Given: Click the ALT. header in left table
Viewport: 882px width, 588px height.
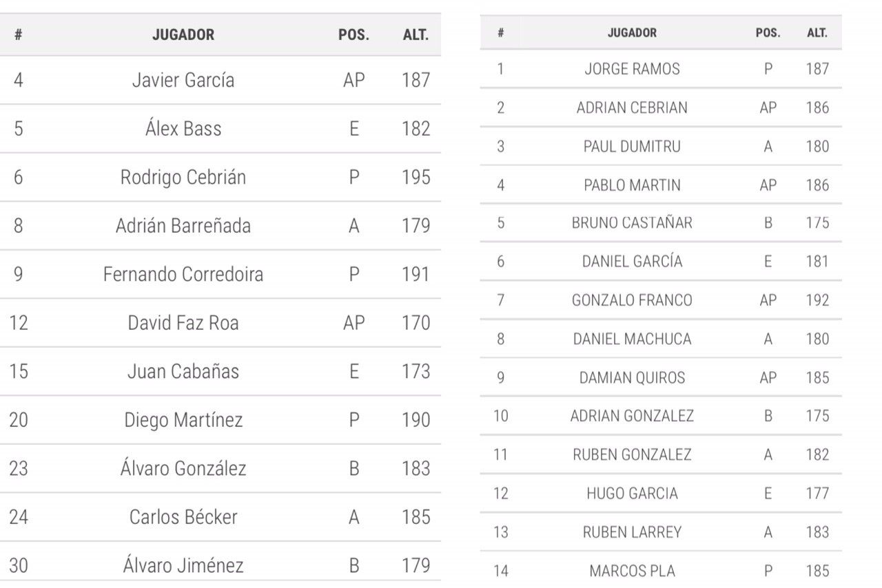Looking at the screenshot, I should click(x=416, y=35).
